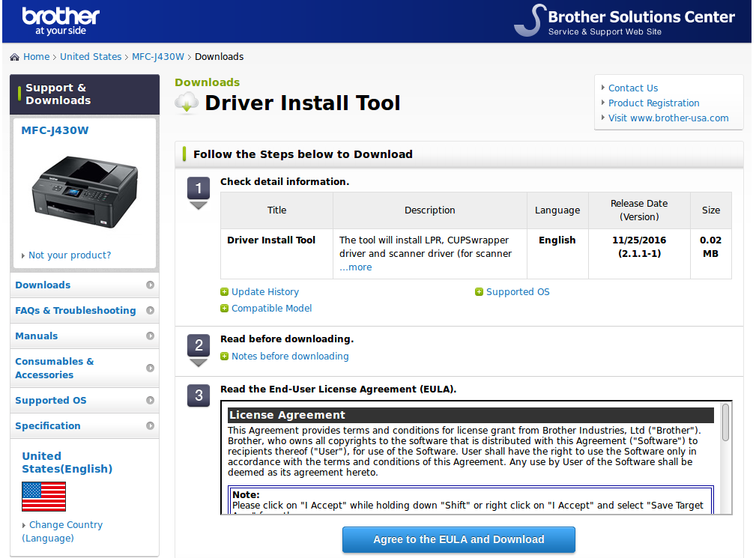Screen dimensions: 756x558
Task: Click Agree to the EULA and Download
Action: pos(459,540)
